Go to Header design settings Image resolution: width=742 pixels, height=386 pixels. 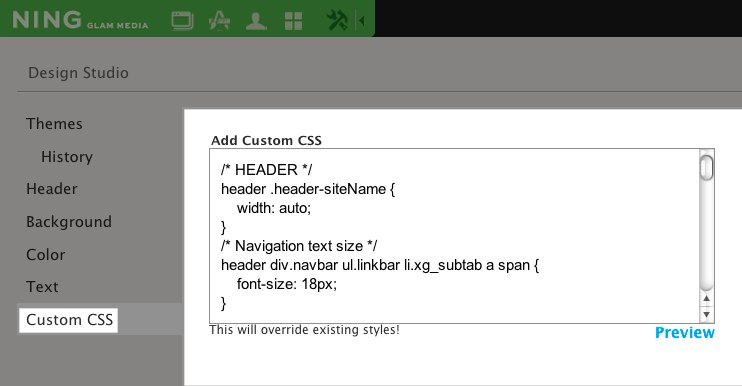pyautogui.click(x=52, y=189)
